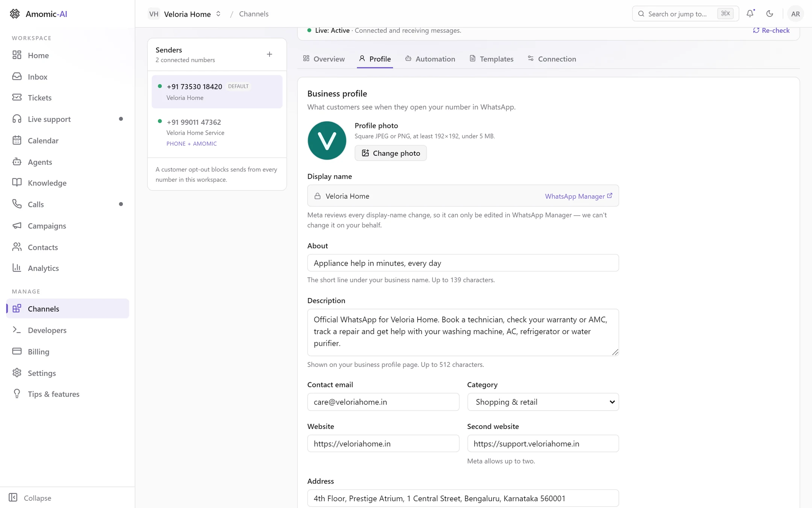The width and height of the screenshot is (812, 508).
Task: Open the Tickets section
Action: (x=67, y=97)
